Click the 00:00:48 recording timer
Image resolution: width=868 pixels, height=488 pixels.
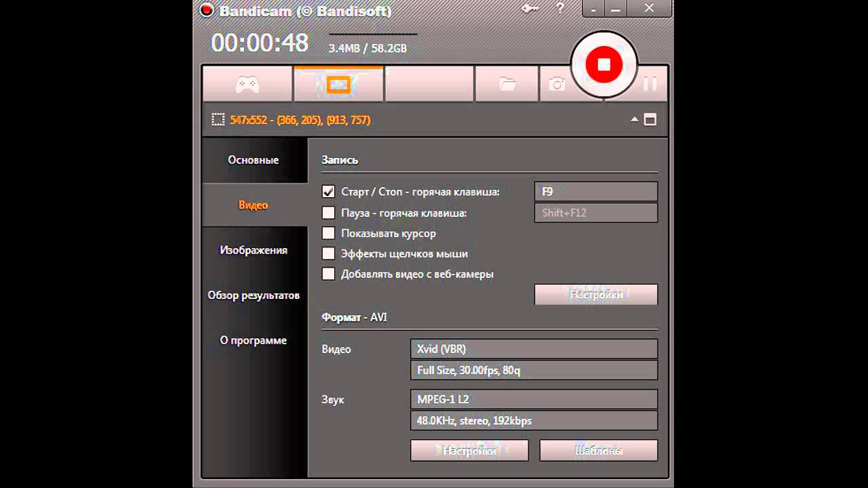(260, 43)
